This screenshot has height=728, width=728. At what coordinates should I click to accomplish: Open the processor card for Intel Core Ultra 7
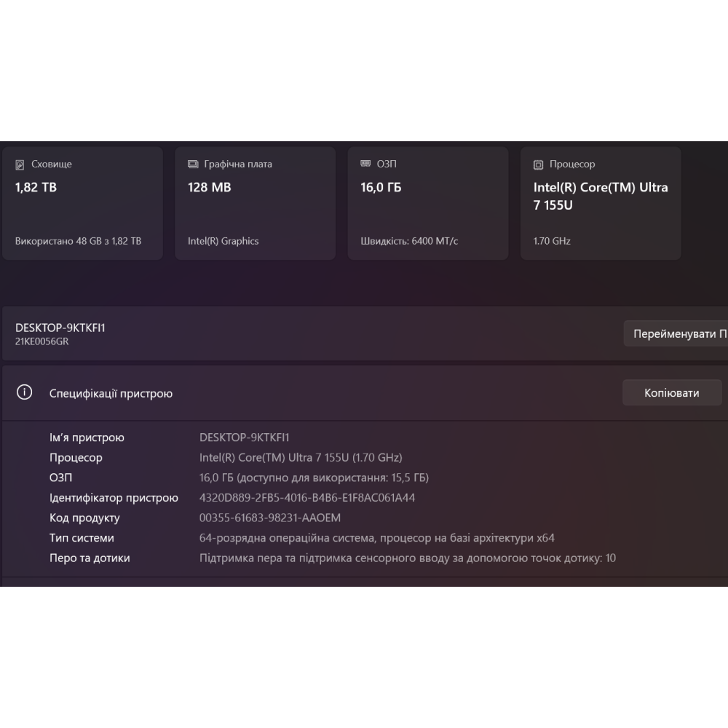(x=601, y=202)
